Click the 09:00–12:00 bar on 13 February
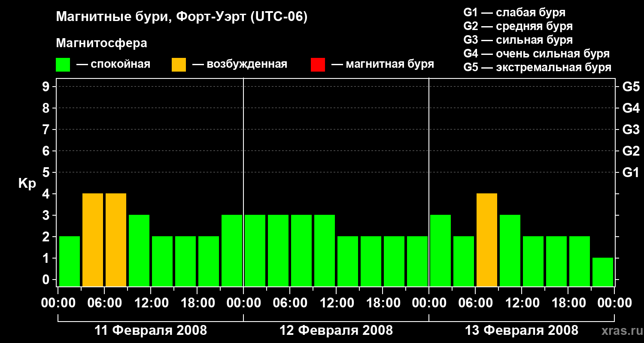The height and width of the screenshot is (343, 644). (x=510, y=250)
